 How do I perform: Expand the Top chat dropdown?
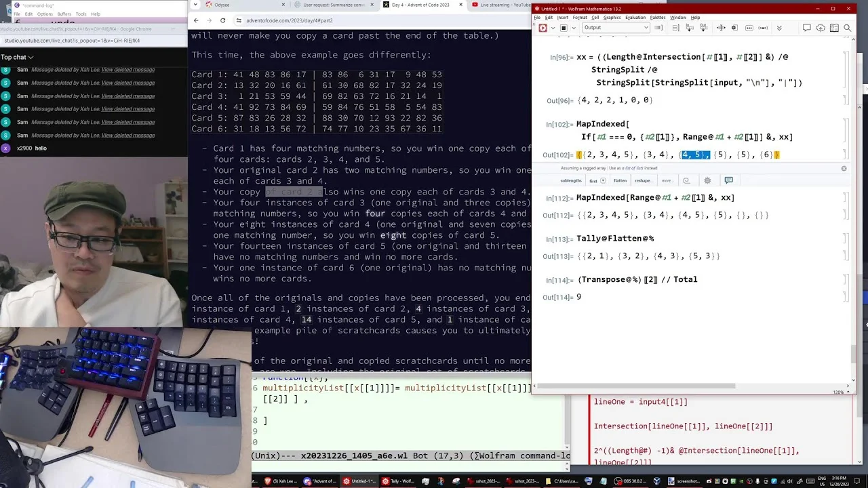pyautogui.click(x=18, y=57)
